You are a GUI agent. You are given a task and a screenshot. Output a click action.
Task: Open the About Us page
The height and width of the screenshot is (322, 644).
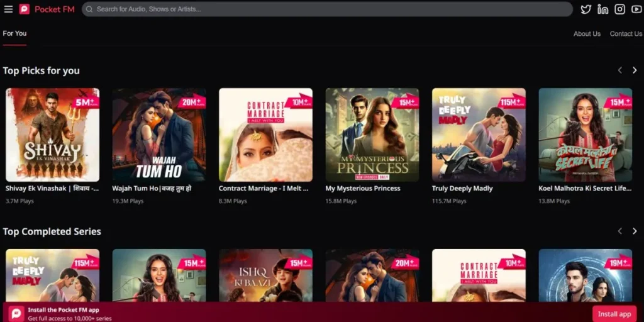click(x=587, y=34)
